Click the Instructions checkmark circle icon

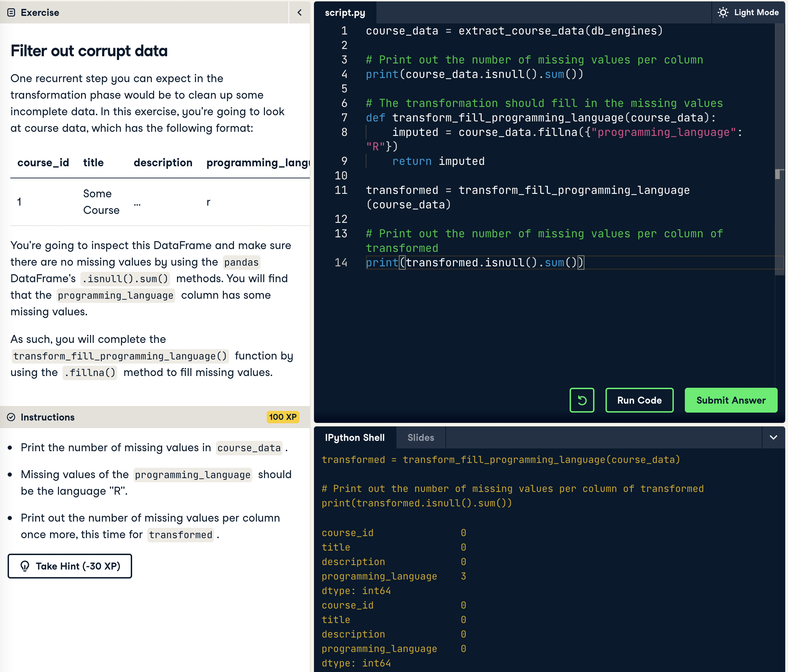(x=11, y=417)
